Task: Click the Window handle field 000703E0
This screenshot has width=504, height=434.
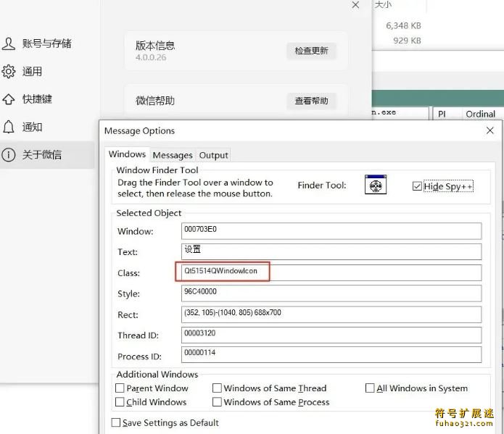Action: pos(331,231)
